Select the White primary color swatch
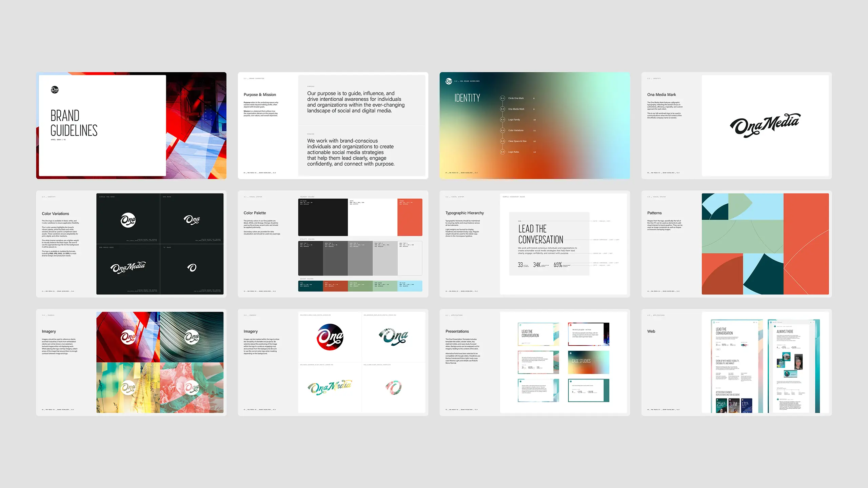 tap(373, 217)
